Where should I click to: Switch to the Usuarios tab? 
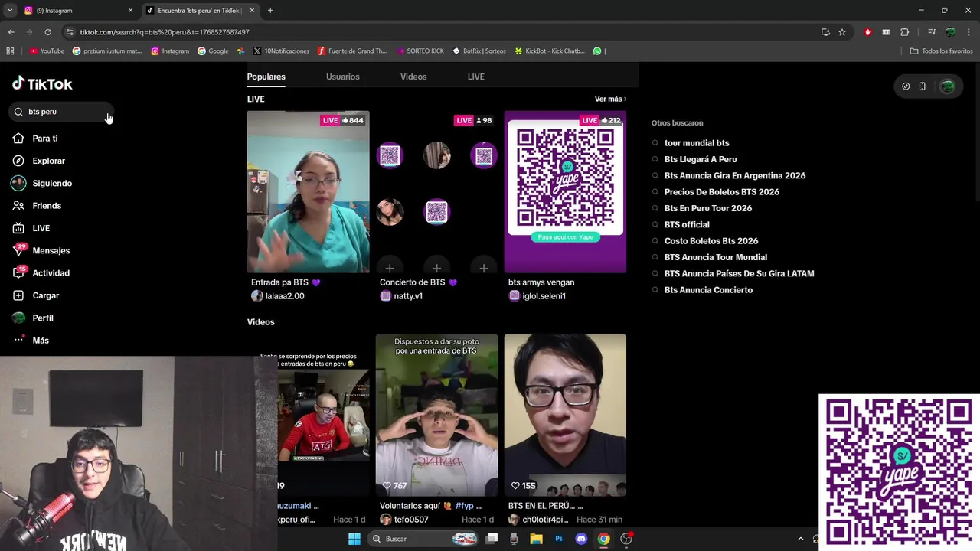(x=342, y=77)
